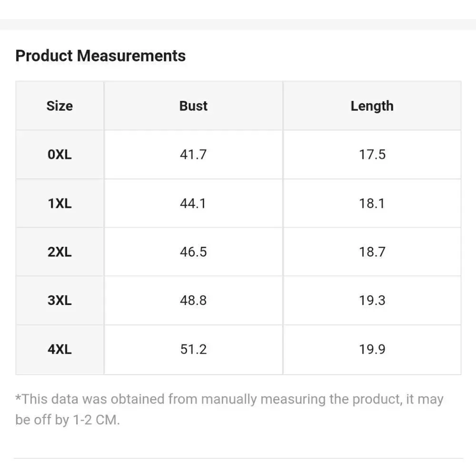The image size is (476, 476).
Task: Click the 4XL size row label
Action: 59,349
